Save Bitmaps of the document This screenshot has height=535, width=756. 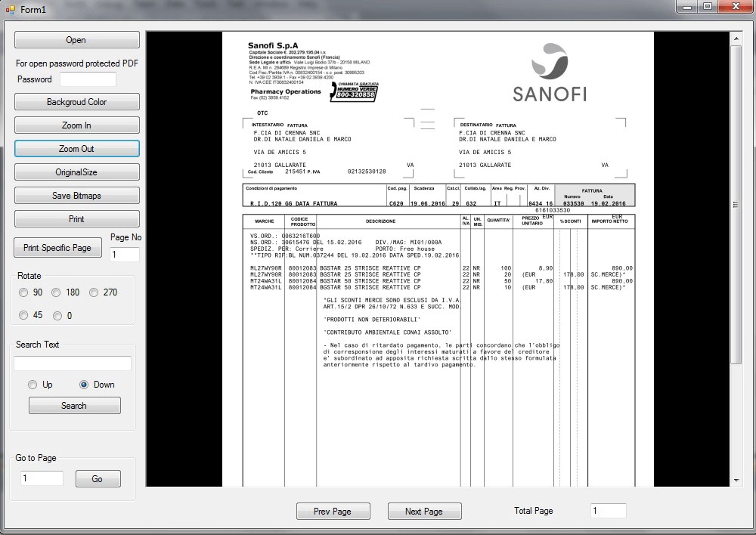(x=76, y=195)
